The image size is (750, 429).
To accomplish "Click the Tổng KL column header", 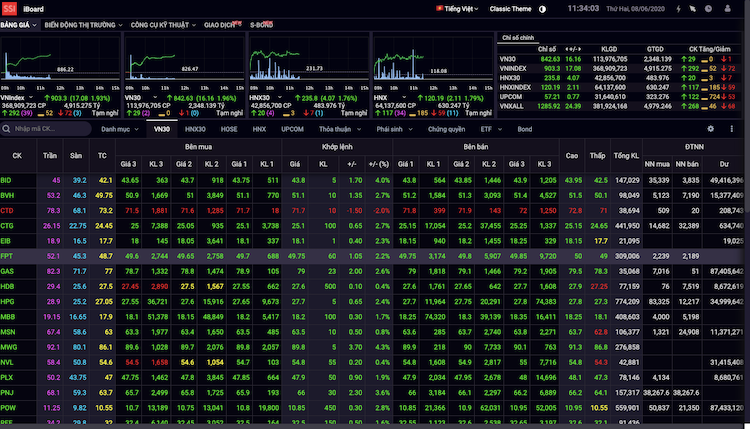I will click(x=626, y=156).
